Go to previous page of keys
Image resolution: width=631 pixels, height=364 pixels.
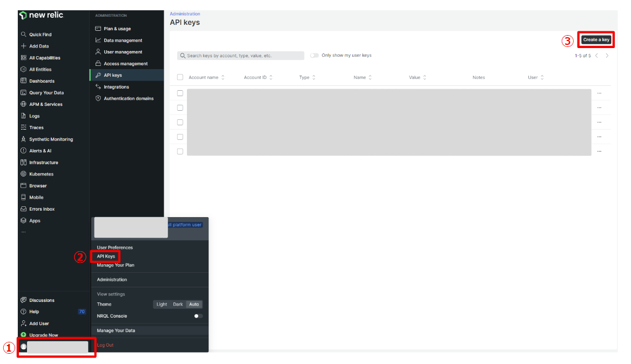tap(596, 56)
